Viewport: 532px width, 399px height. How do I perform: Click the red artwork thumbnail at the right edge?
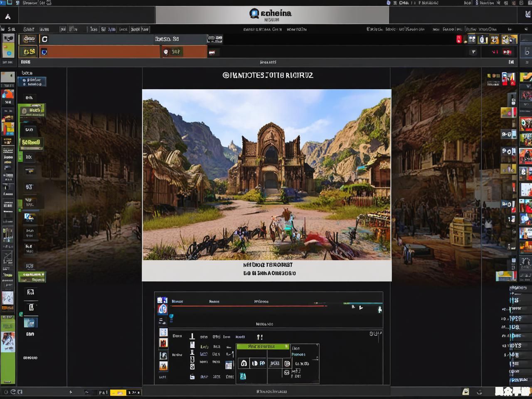[x=526, y=157]
